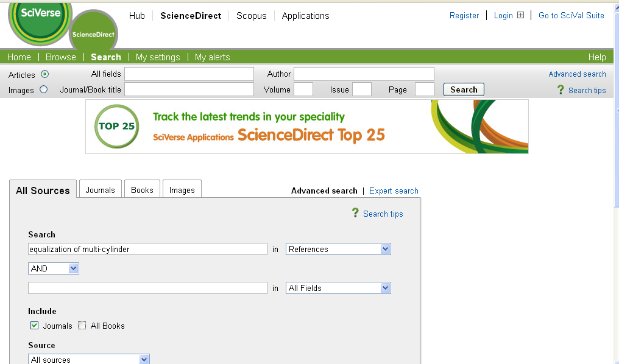Viewport: 619px width, 364px height.
Task: Switch to the Images tab
Action: 182,189
